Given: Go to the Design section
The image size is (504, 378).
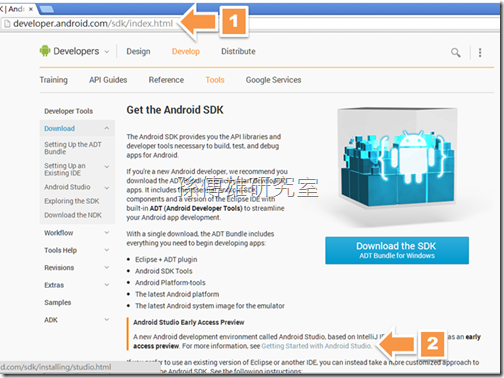Looking at the screenshot, I should click(x=138, y=51).
